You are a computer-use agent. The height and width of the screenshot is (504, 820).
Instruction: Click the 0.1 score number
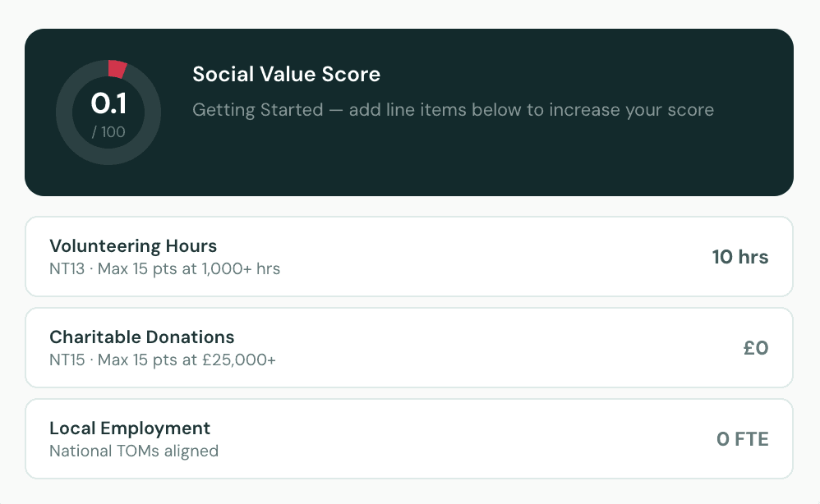point(108,103)
